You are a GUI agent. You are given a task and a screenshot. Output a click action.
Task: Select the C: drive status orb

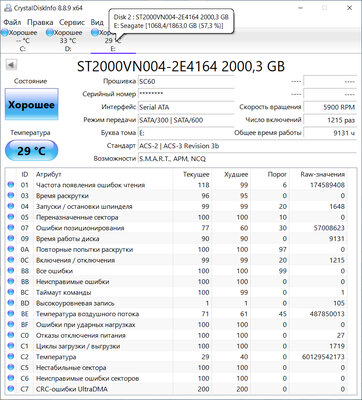4,32
